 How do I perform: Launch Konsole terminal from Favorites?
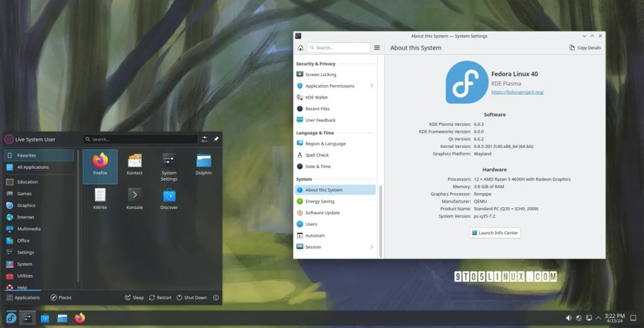135,197
